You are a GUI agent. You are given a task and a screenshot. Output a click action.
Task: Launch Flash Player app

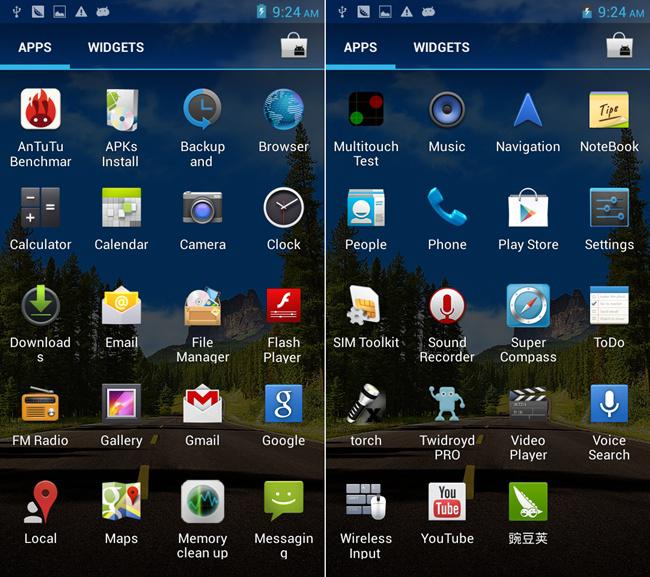click(x=284, y=305)
